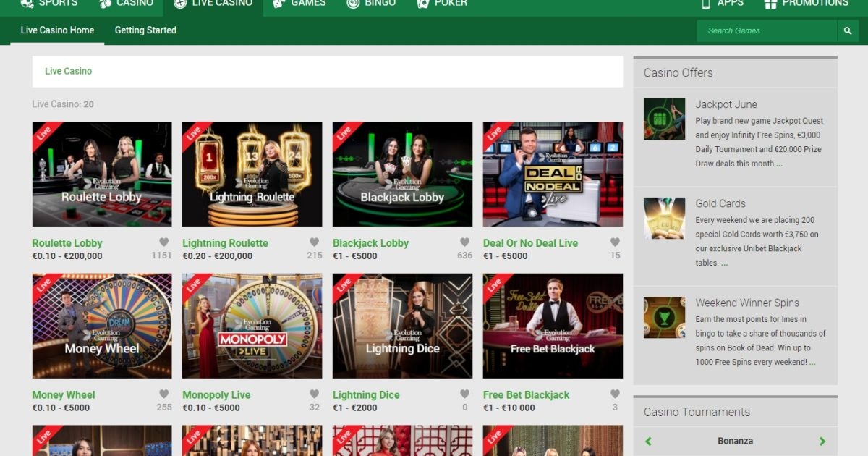Toggle the Money Wheel favorite heart

[x=164, y=394]
